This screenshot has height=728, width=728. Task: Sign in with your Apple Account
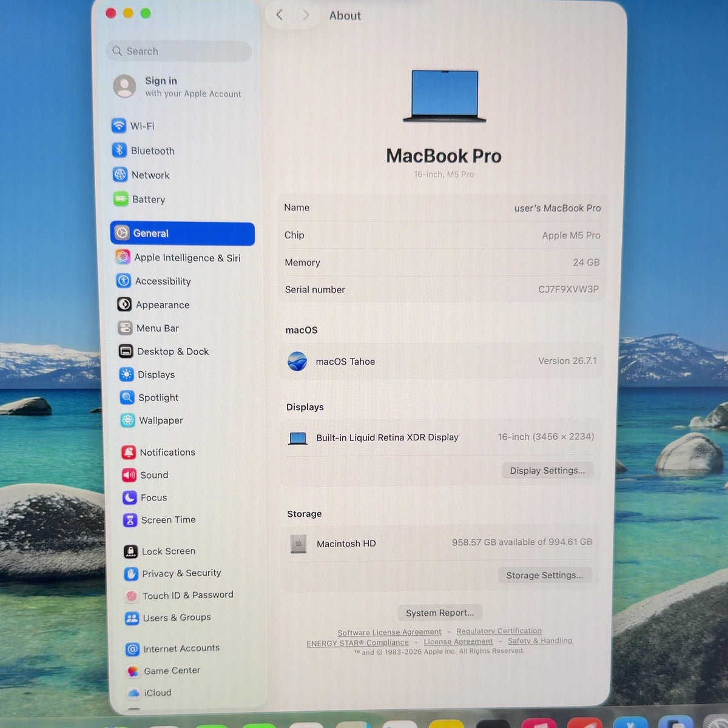pyautogui.click(x=177, y=87)
